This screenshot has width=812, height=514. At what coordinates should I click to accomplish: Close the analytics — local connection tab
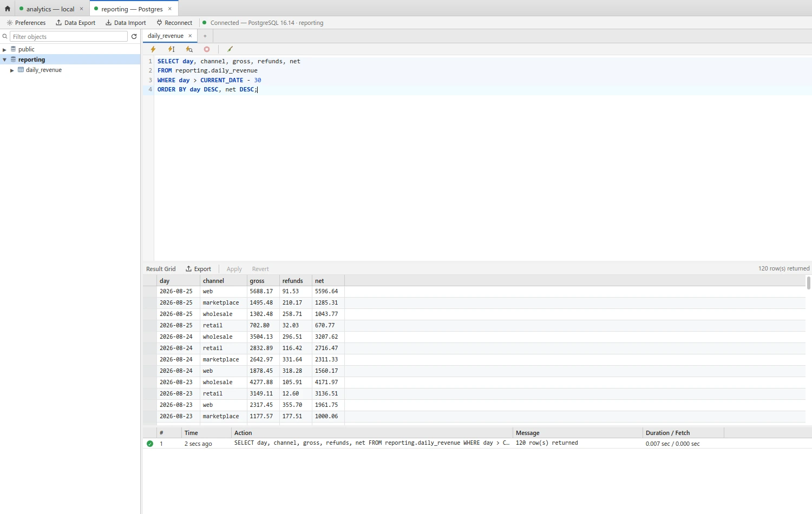coord(82,9)
